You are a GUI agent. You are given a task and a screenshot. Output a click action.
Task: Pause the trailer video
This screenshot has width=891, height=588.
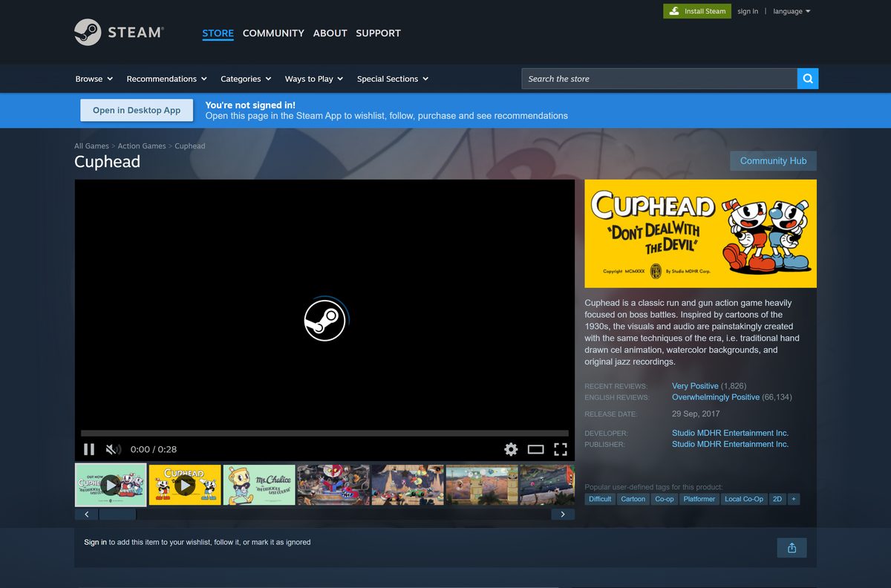click(x=89, y=449)
